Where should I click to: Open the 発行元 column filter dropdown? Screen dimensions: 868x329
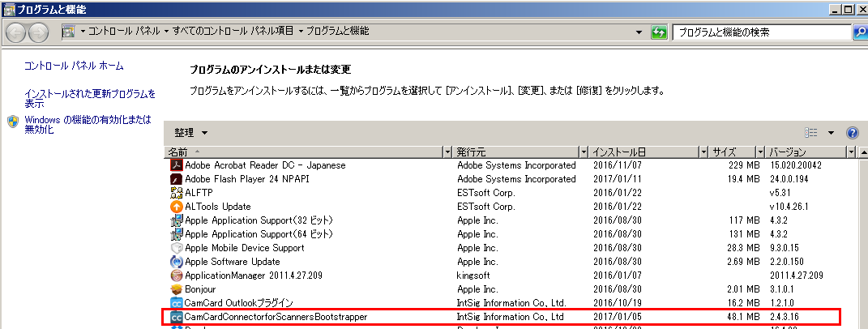click(x=584, y=152)
